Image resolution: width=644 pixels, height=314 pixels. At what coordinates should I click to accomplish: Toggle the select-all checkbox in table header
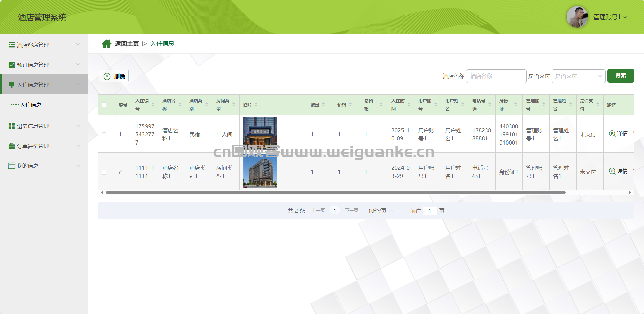tap(104, 105)
